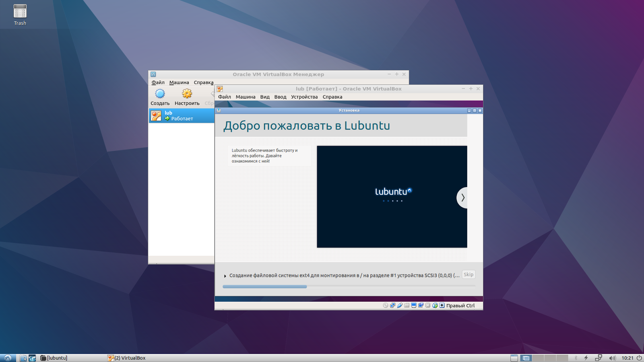The image size is (644, 362).
Task: Click the display indicator in VM status bar
Action: tap(414, 305)
